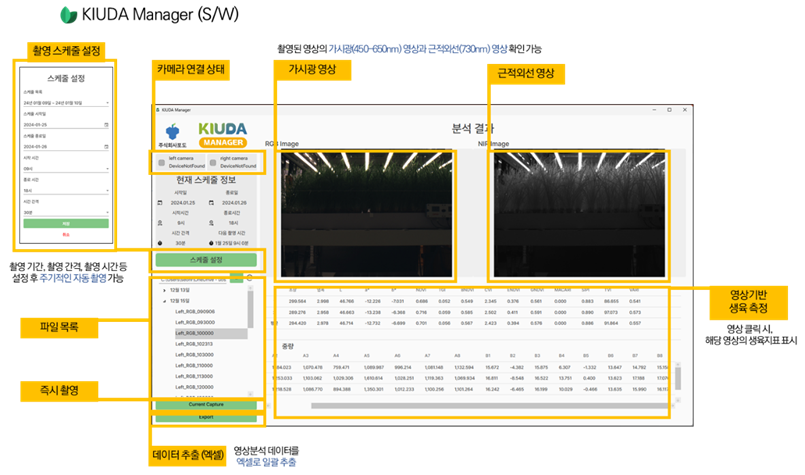Click the end-time icon beside 18시
Screen dimensions: 805x475
(x=211, y=223)
